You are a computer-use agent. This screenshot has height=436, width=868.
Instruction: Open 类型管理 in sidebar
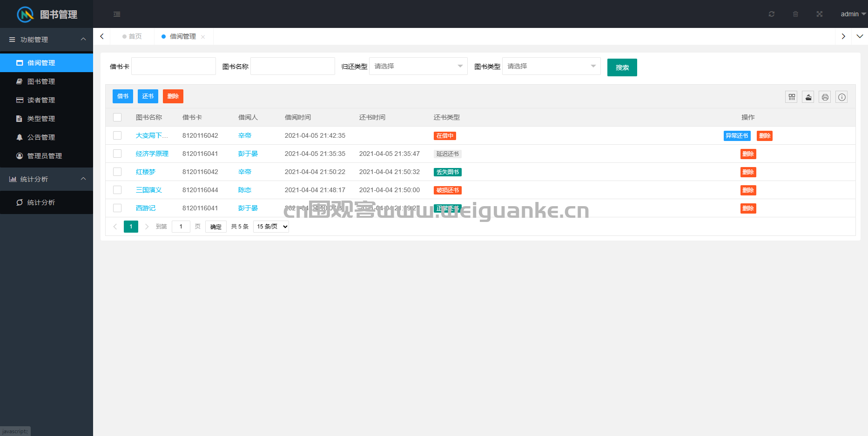pos(47,119)
